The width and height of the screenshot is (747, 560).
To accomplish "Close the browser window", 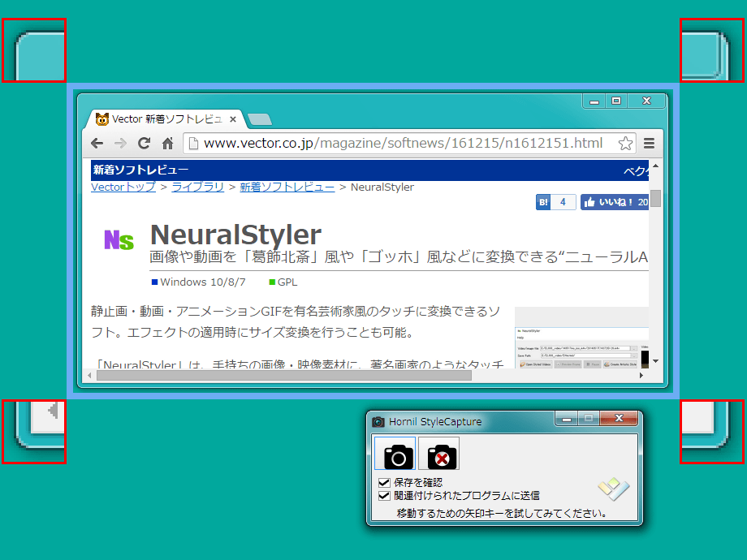I will point(646,101).
